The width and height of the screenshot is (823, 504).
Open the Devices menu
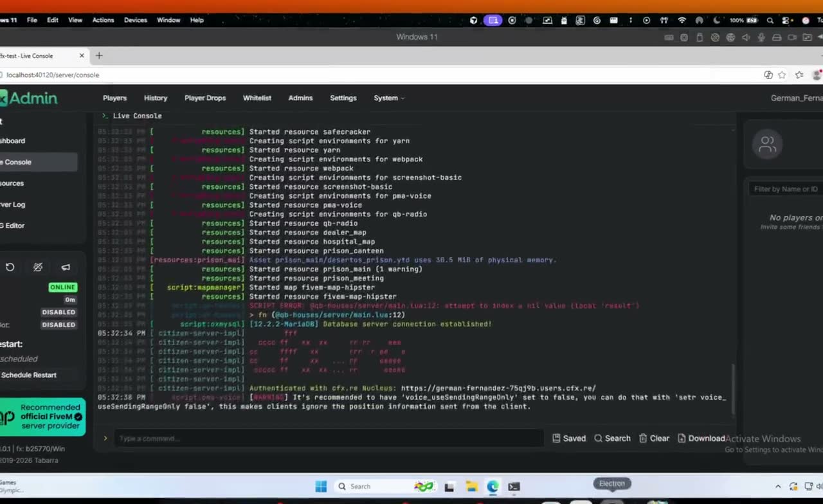point(136,20)
